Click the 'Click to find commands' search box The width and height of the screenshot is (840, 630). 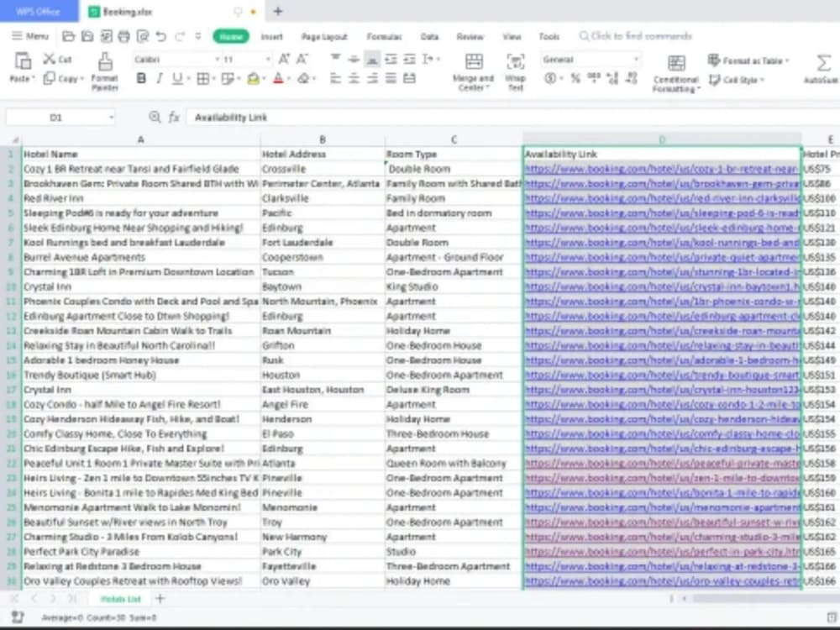tap(636, 36)
